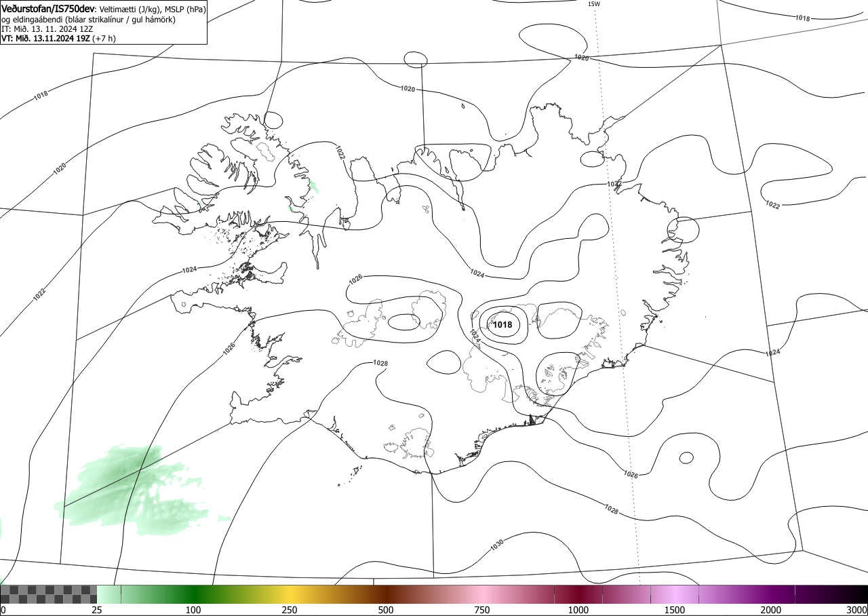Click the color scale label 1500

(x=675, y=610)
